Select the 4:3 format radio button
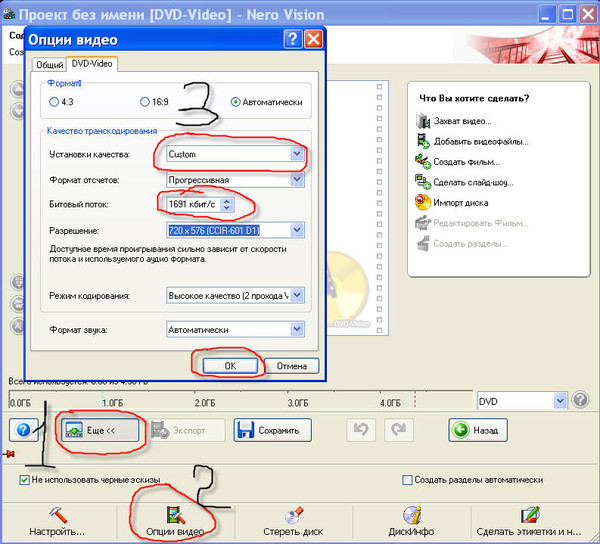Viewport: 600px width, 544px height. click(x=54, y=102)
